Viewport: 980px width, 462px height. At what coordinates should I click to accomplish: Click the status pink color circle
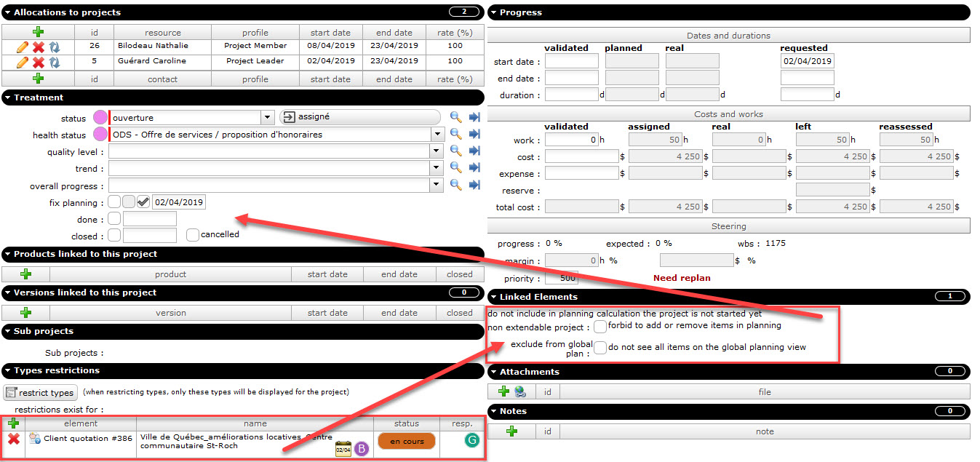pos(100,118)
